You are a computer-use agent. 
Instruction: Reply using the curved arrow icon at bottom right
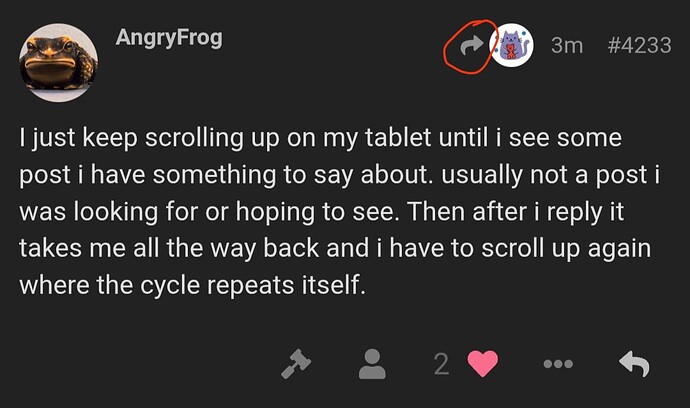633,365
